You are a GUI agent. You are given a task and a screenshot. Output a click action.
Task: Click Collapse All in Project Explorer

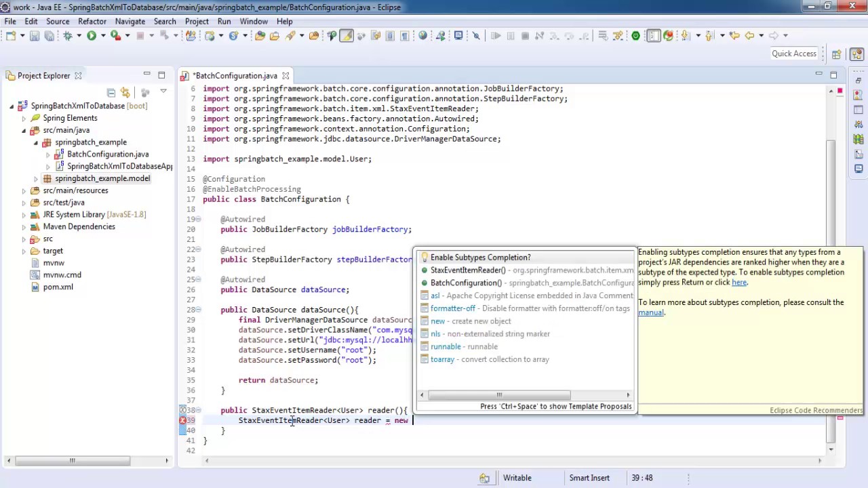pos(111,92)
